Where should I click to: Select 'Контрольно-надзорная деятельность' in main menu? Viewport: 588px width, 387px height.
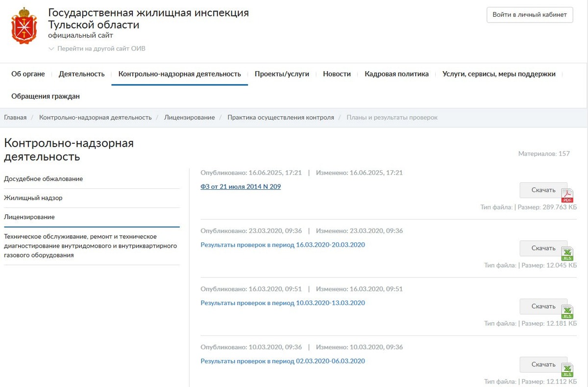tap(180, 74)
